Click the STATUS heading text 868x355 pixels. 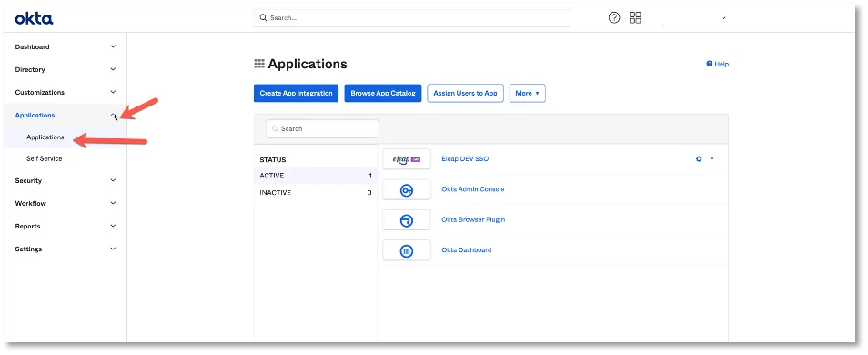pyautogui.click(x=273, y=160)
